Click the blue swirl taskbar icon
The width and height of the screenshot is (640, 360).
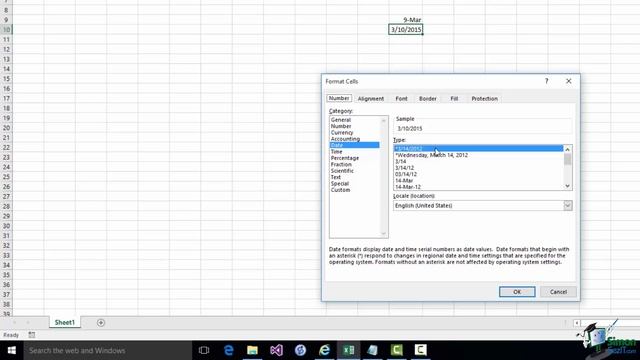300,350
